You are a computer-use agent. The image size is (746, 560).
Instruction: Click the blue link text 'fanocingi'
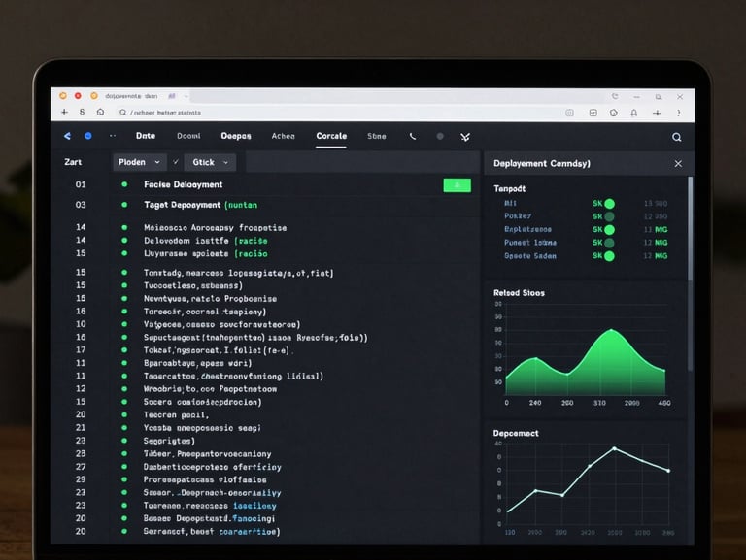tap(254, 518)
